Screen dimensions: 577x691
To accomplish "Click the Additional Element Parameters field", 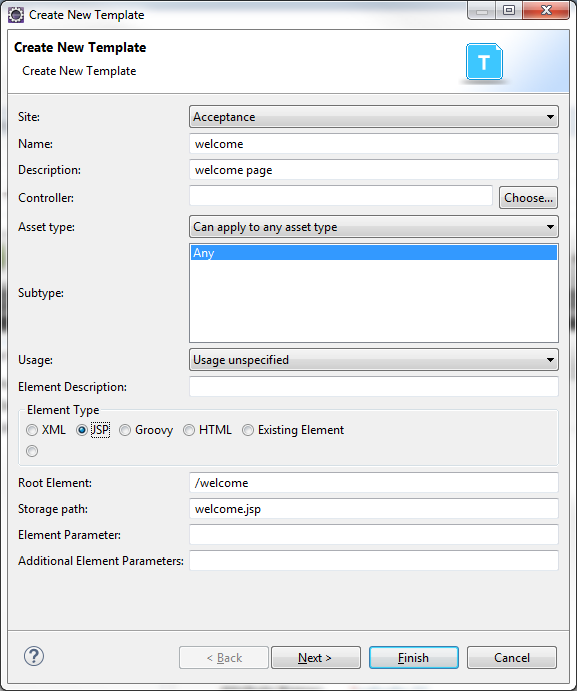I will [x=374, y=561].
